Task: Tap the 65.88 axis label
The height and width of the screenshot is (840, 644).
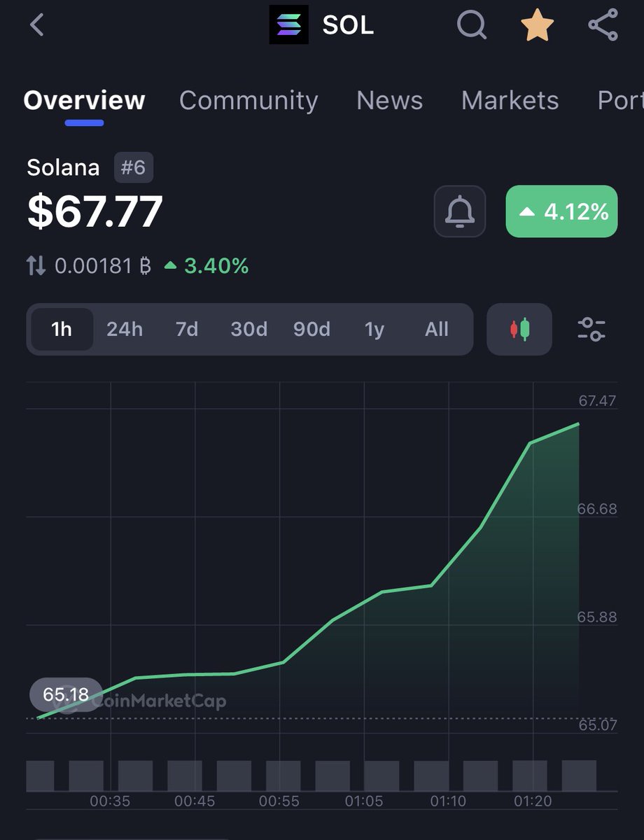Action: (x=597, y=617)
